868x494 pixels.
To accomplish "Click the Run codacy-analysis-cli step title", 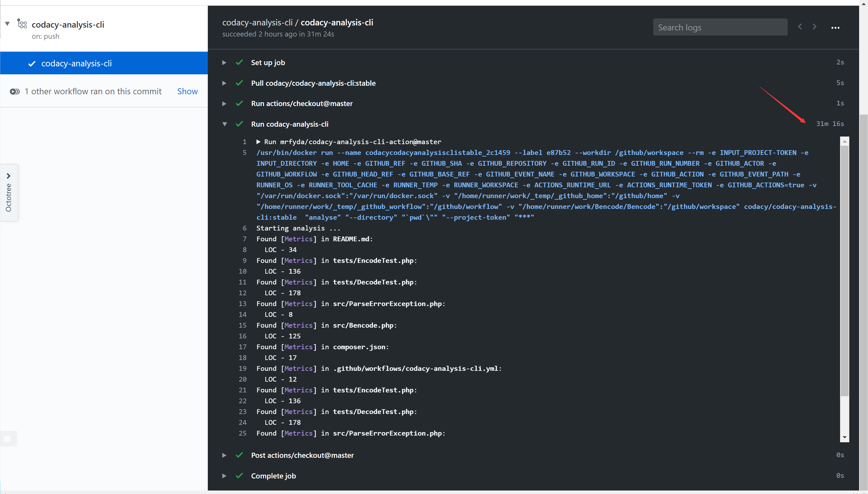I will 289,124.
